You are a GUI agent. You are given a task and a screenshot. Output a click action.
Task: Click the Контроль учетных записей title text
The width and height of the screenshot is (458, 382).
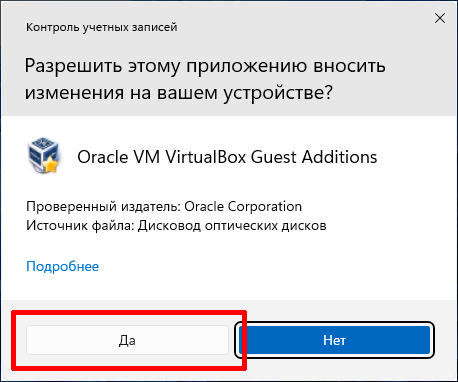coord(102,27)
